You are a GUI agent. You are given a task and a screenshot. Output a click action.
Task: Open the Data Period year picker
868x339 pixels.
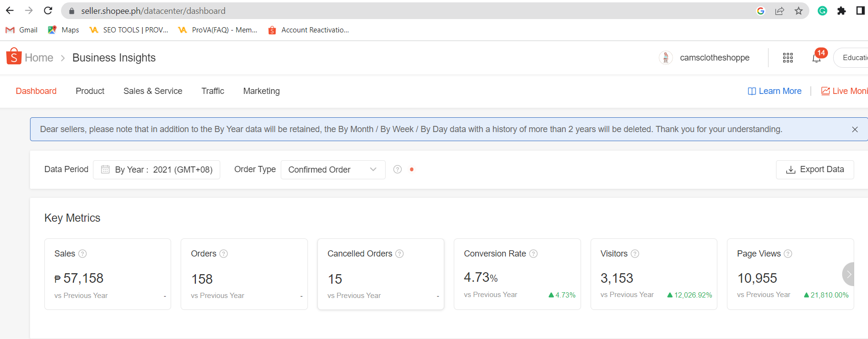[x=157, y=170]
